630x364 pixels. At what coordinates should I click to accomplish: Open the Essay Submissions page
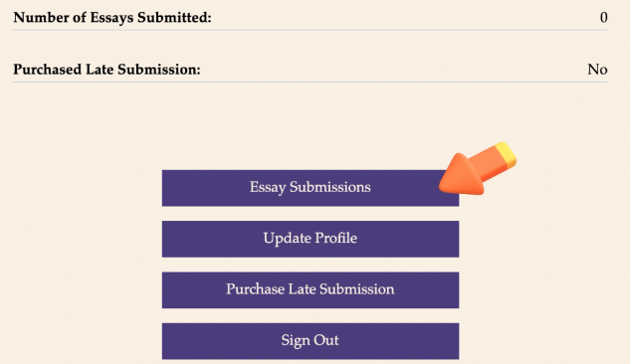tap(311, 188)
